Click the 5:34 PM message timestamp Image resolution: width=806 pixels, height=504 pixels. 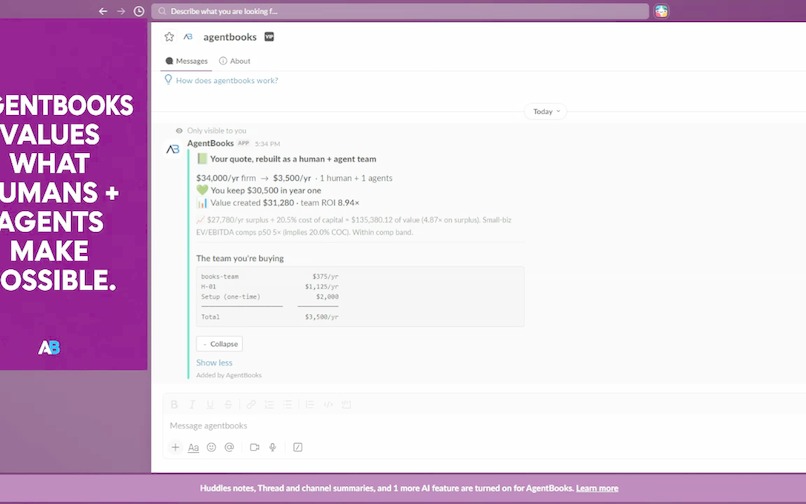click(x=267, y=143)
